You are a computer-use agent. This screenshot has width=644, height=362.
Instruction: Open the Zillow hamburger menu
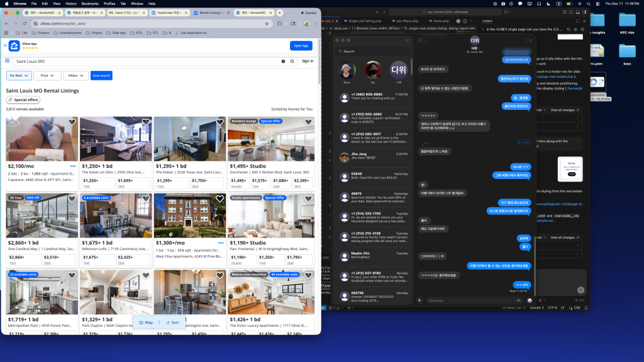pyautogui.click(x=8, y=61)
